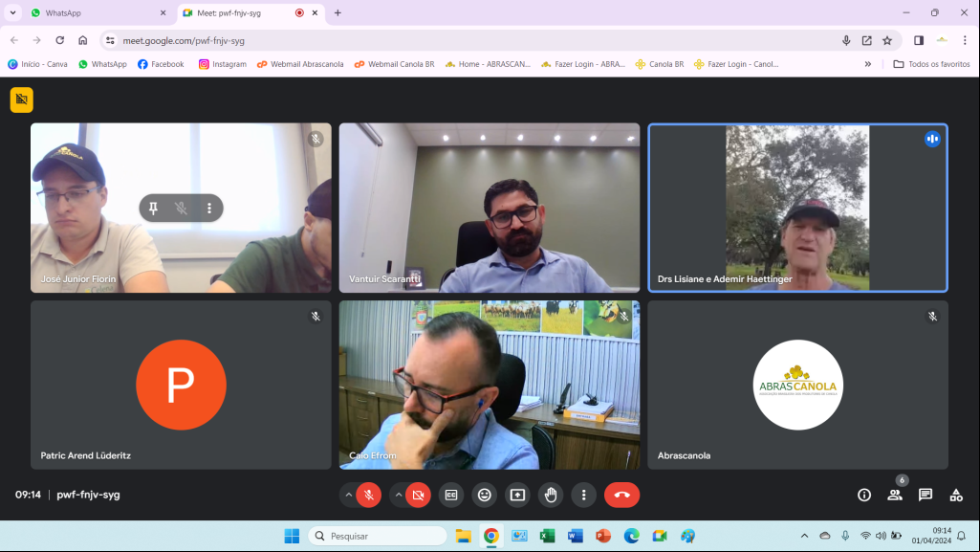This screenshot has width=980, height=552.
Task: Toggle the camera off button
Action: point(418,496)
